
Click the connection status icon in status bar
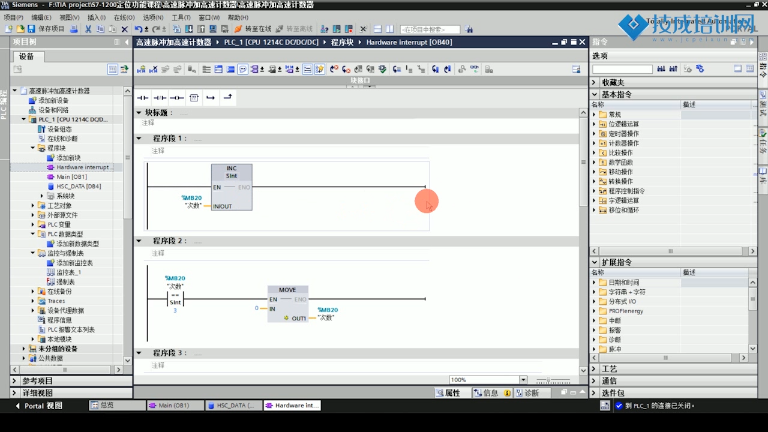click(605, 406)
